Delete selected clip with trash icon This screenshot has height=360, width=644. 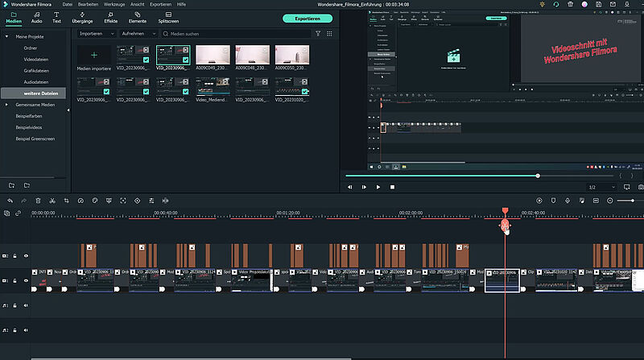coord(38,201)
